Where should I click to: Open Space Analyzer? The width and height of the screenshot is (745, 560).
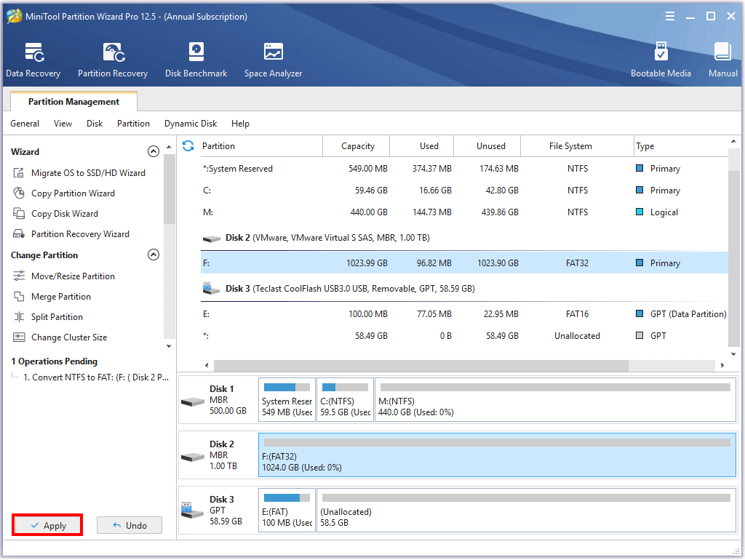click(x=274, y=60)
